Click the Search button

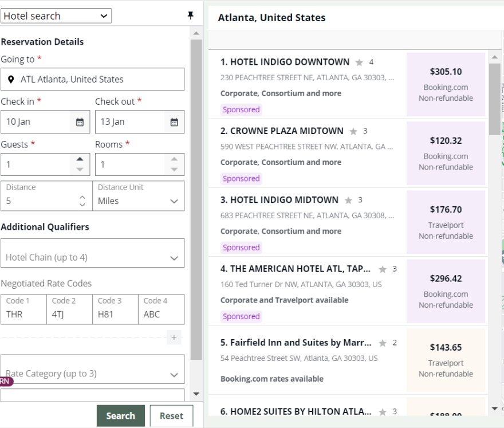coord(120,415)
